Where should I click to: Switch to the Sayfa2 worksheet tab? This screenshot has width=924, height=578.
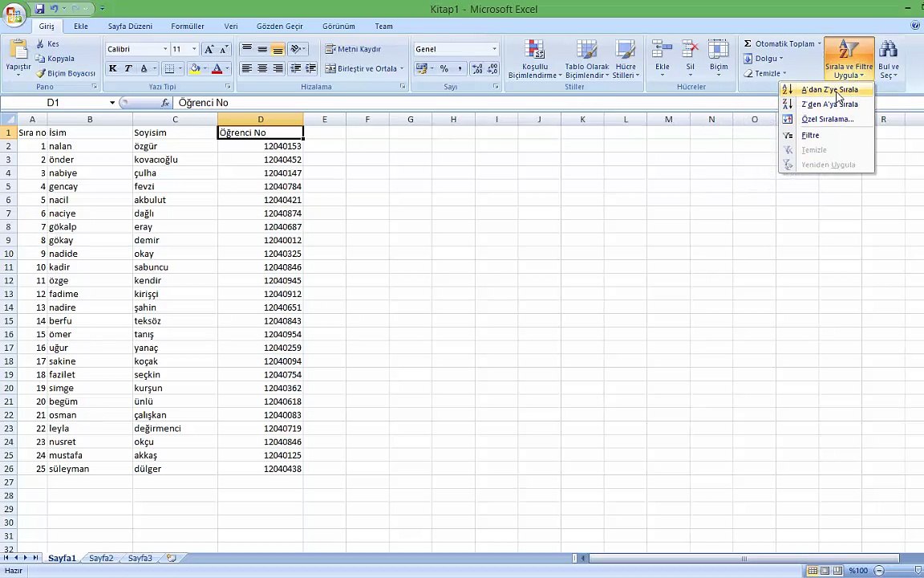(101, 558)
